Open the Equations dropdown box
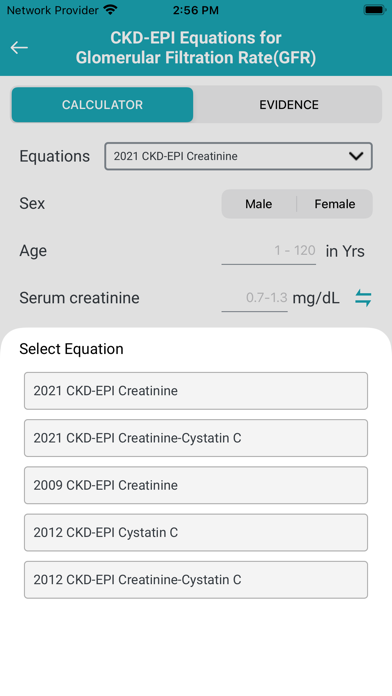The image size is (392, 696). tap(238, 156)
